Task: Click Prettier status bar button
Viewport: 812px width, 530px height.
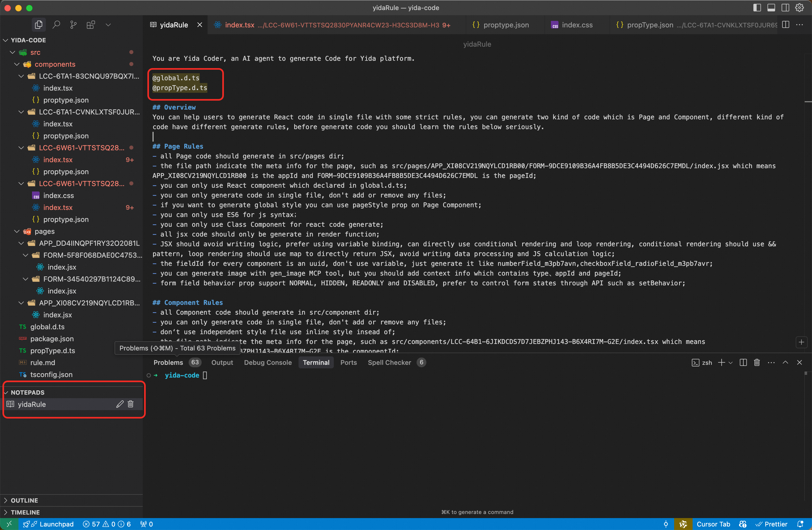Action: (x=772, y=524)
